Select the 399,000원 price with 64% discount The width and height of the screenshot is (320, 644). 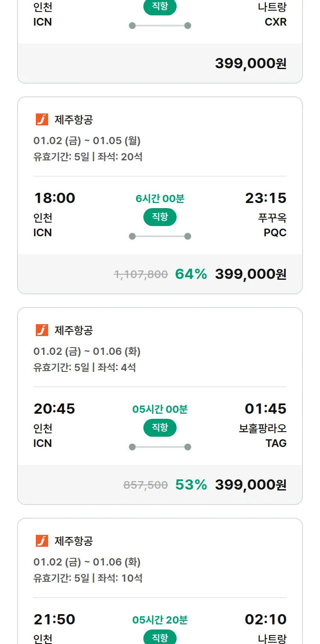(250, 274)
